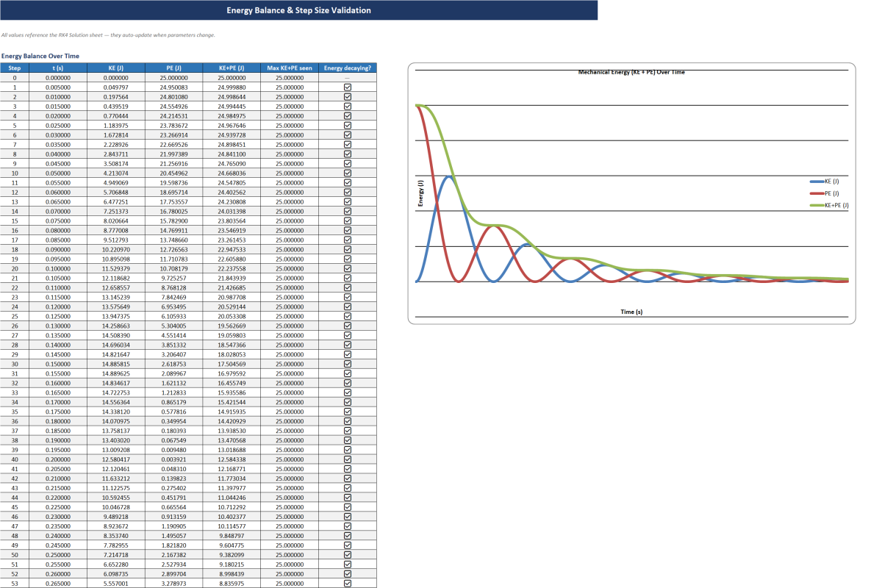Image resolution: width=882 pixels, height=588 pixels.
Task: Click the chart title 'Mechanical Energy (KE + PE) Over Time'
Action: (x=631, y=72)
